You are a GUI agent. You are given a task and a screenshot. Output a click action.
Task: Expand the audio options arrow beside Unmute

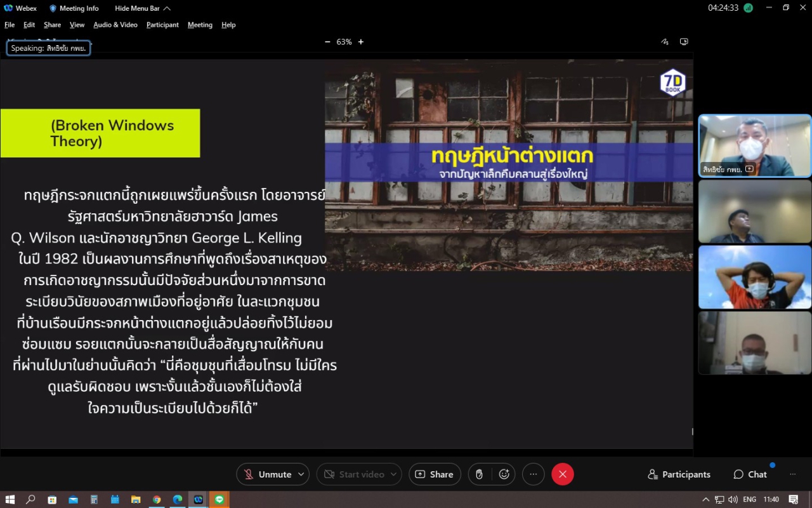302,474
